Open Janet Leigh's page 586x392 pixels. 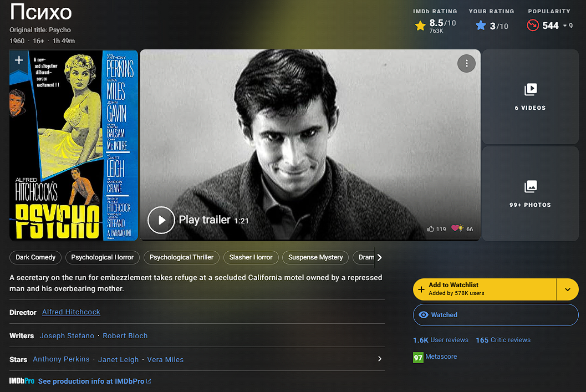click(118, 359)
